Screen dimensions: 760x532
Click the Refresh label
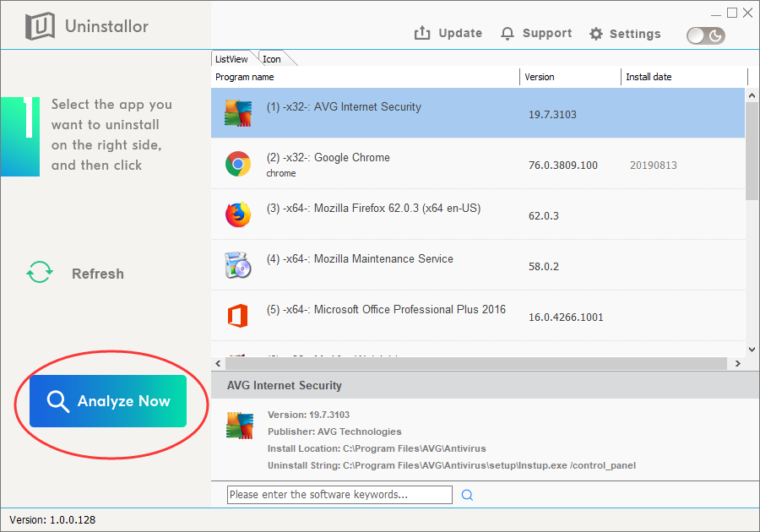pyautogui.click(x=98, y=274)
